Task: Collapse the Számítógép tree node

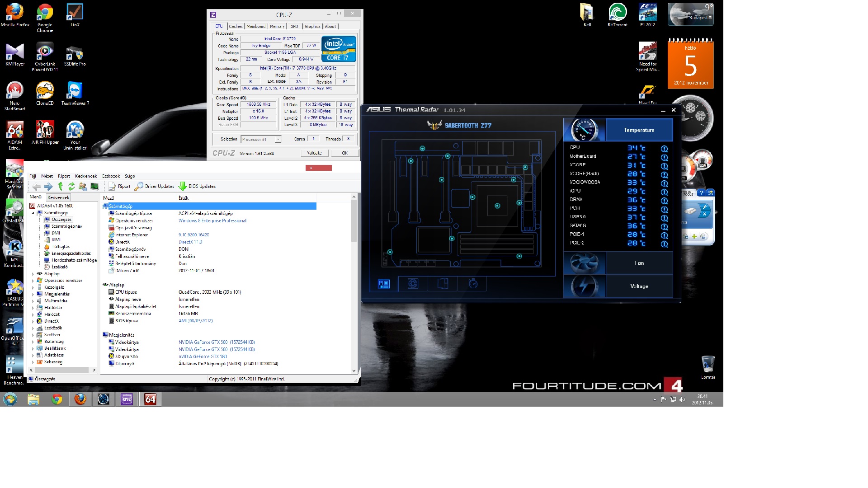Action: click(x=33, y=213)
